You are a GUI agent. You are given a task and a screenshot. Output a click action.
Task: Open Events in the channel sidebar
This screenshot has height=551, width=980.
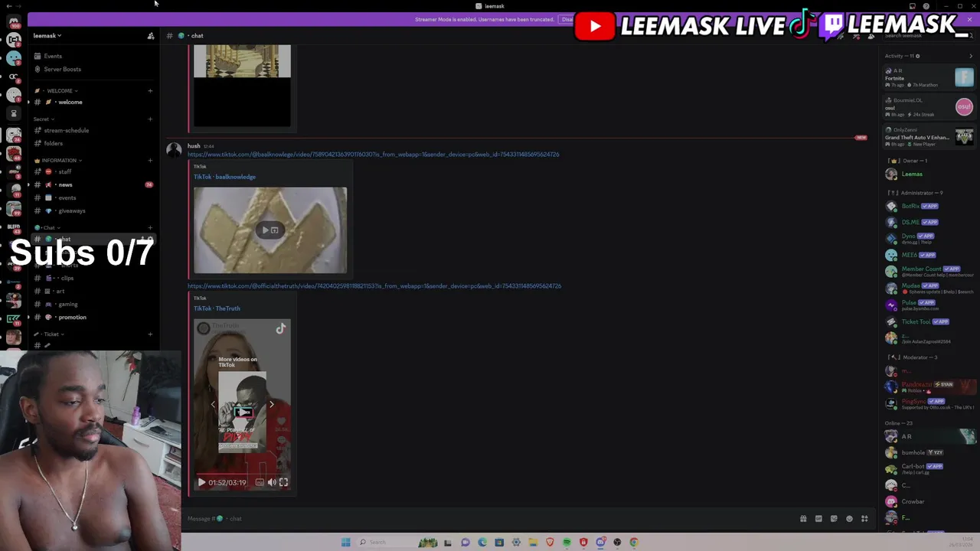click(53, 56)
